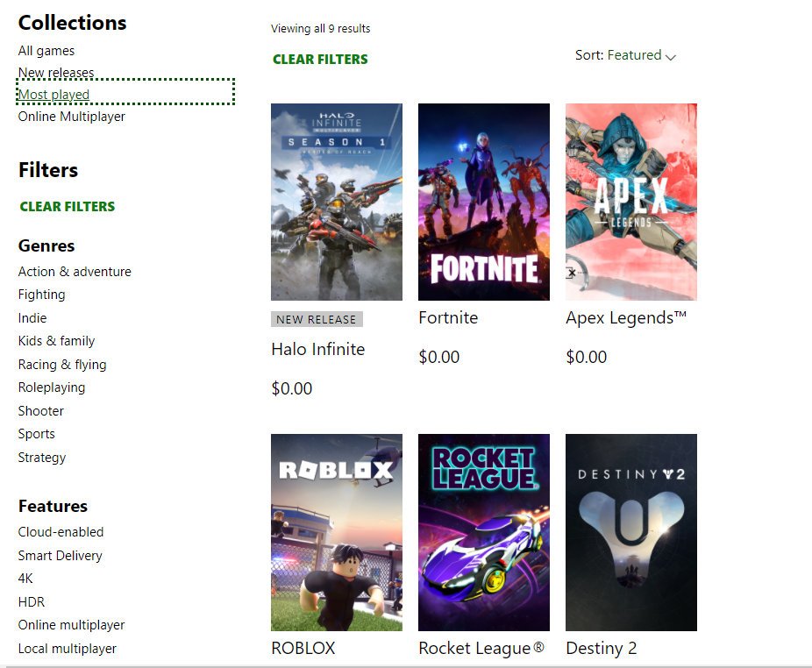
Task: Click the NEW RELEASE badge on Halo Infinite
Action: tap(317, 319)
